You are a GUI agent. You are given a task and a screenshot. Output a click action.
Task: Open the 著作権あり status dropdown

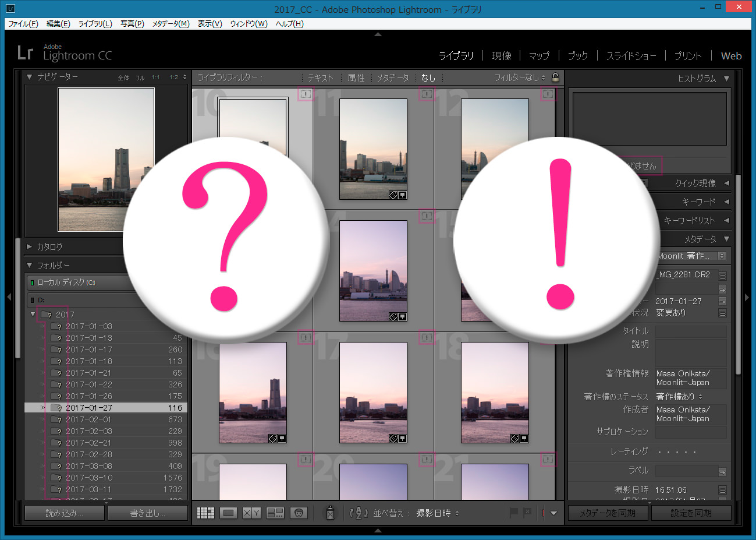click(x=679, y=397)
